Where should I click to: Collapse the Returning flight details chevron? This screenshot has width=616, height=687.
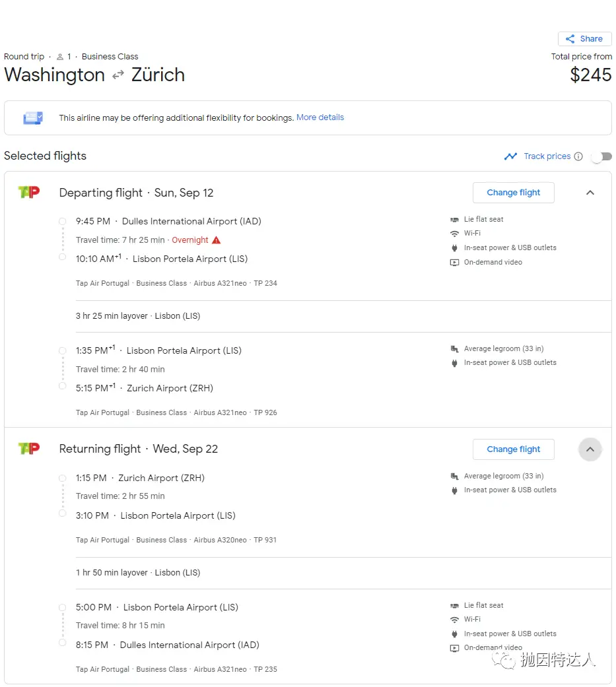coord(590,449)
